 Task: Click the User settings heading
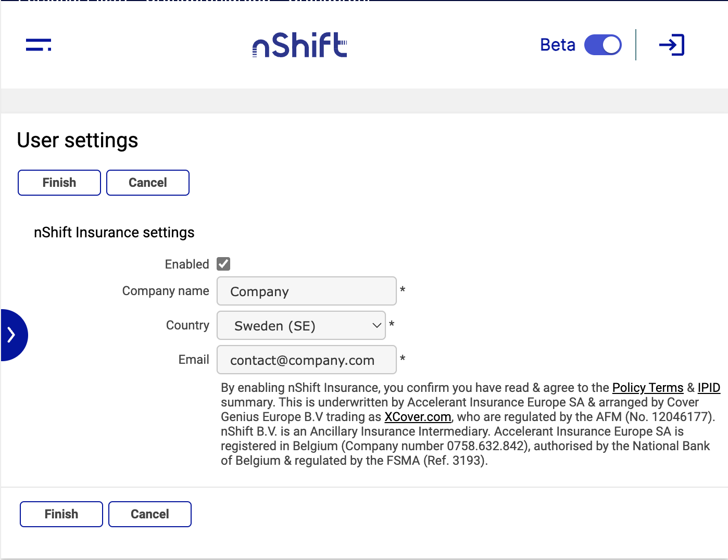[78, 141]
